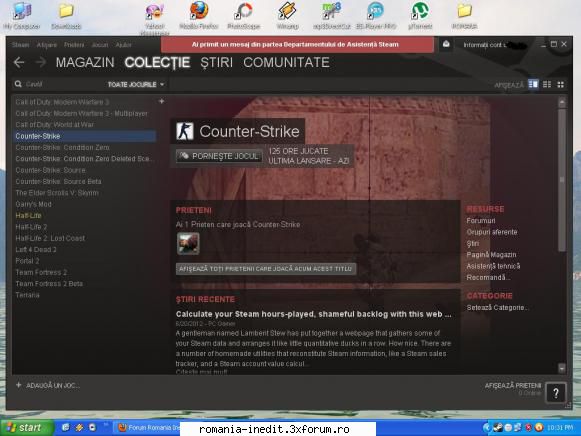
Task: Open the Știri resource link
Action: pos(472,244)
